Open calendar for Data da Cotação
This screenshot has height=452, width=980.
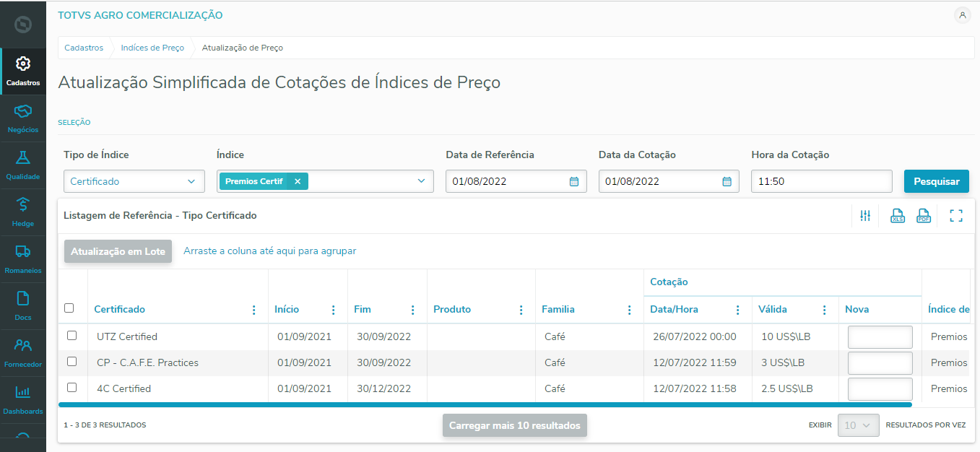(727, 182)
